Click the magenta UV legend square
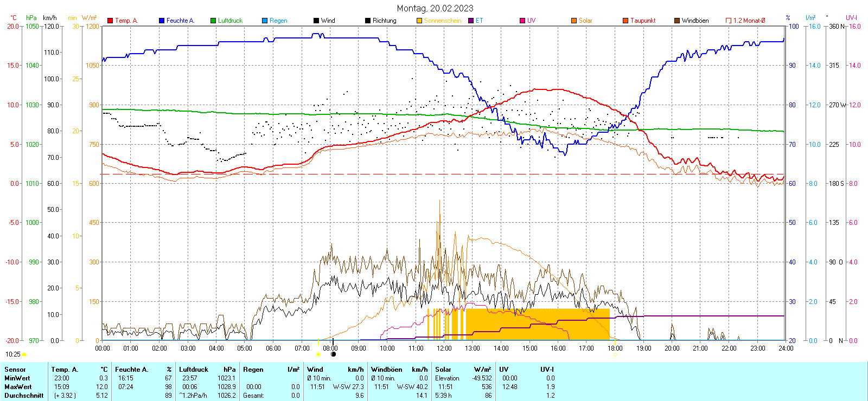This screenshot has height=401, width=868. point(522,21)
